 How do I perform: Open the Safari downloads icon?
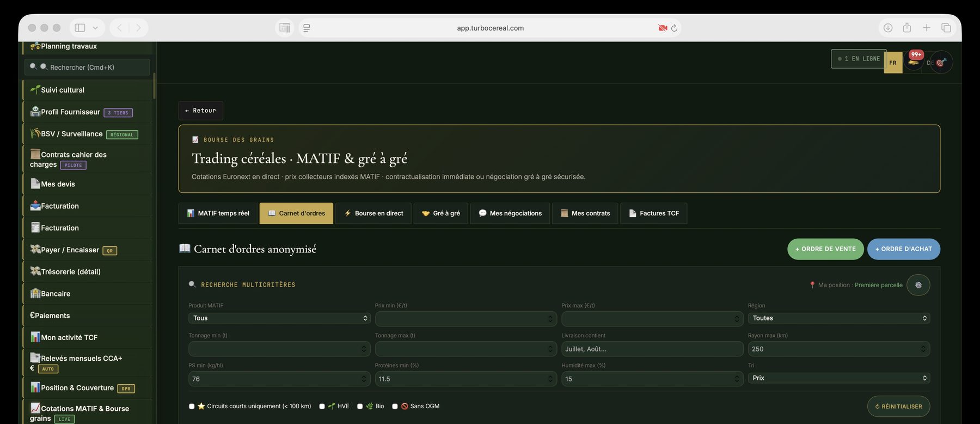(888, 28)
